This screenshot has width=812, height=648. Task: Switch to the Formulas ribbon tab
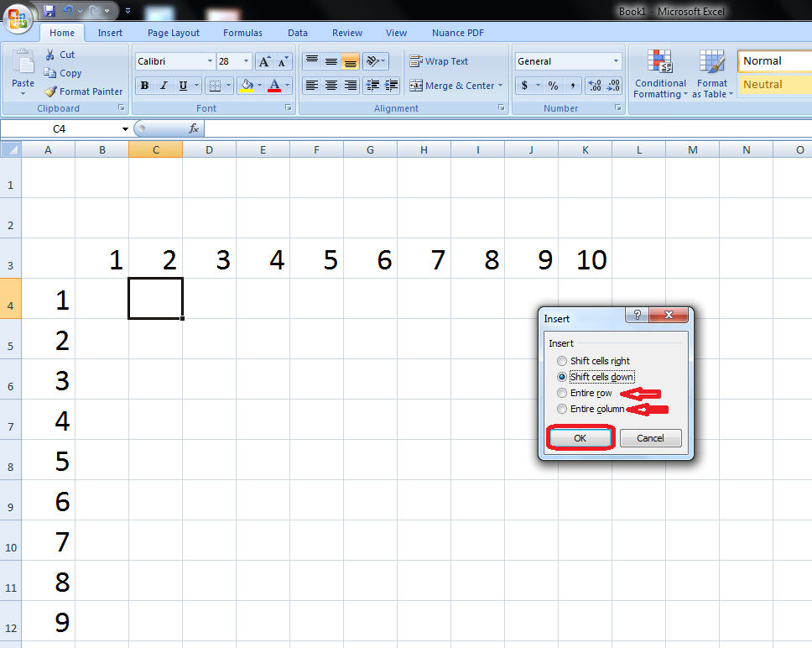tap(242, 33)
